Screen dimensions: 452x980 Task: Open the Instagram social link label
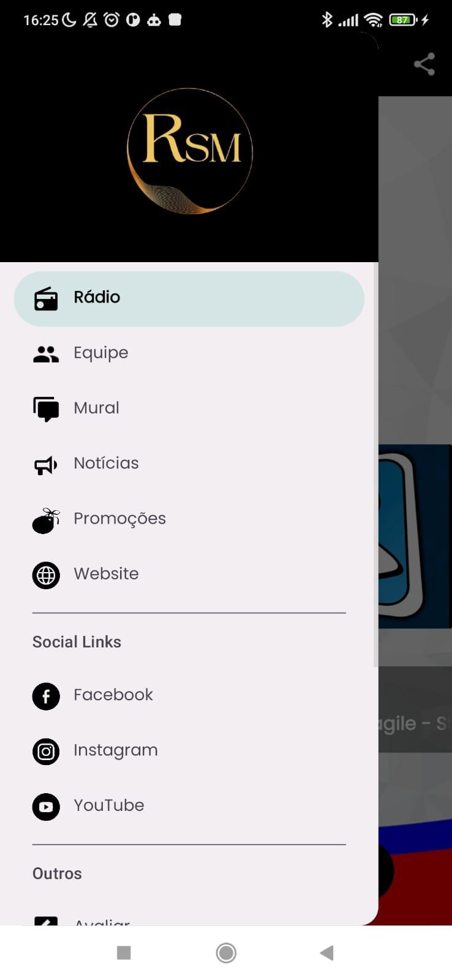[116, 750]
